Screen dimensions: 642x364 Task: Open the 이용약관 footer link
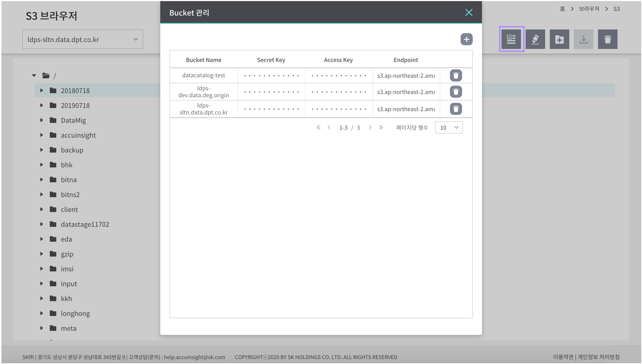(x=563, y=357)
